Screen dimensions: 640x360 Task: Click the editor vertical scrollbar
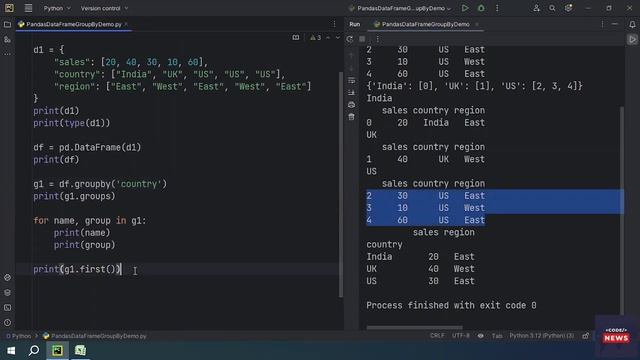tap(341, 184)
